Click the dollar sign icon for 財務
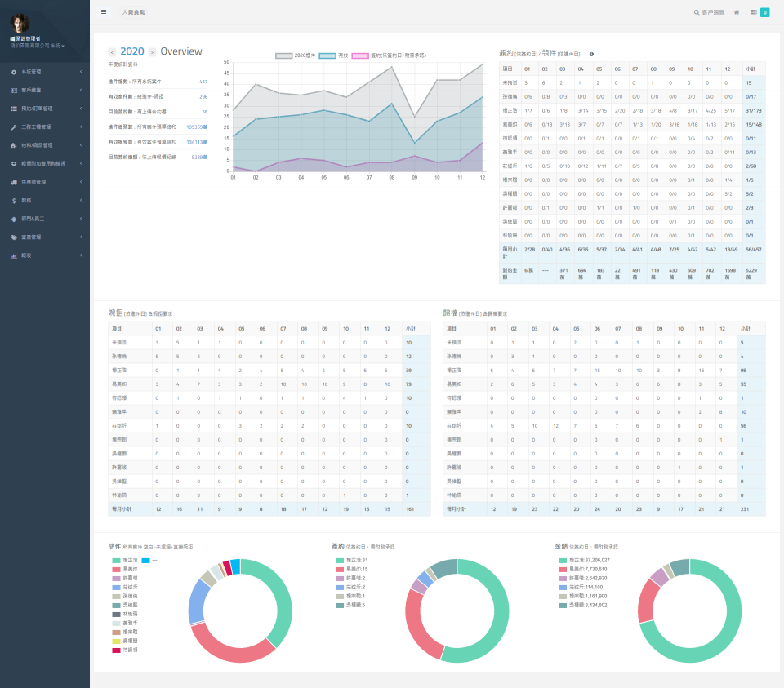This screenshot has height=688, width=784. pos(14,200)
